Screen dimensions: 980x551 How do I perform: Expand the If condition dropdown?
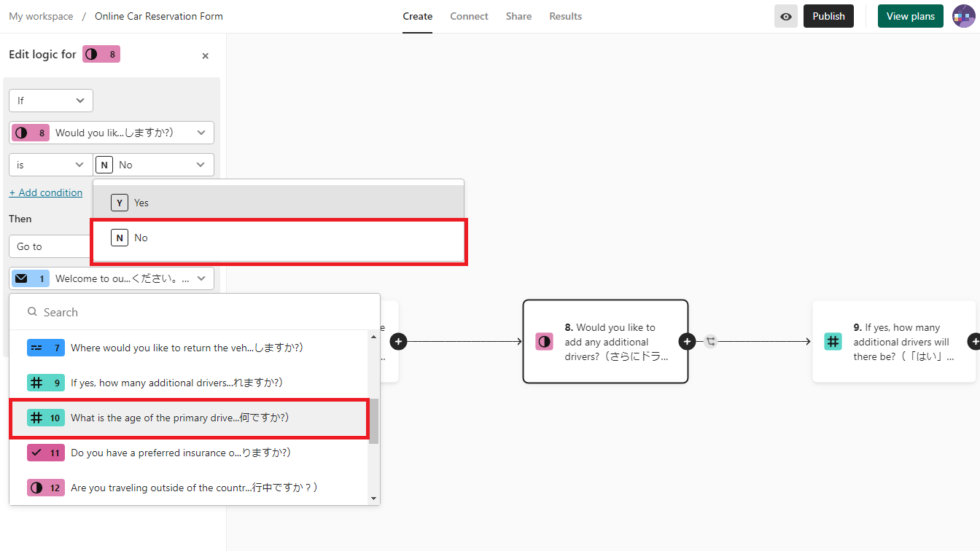(x=51, y=101)
